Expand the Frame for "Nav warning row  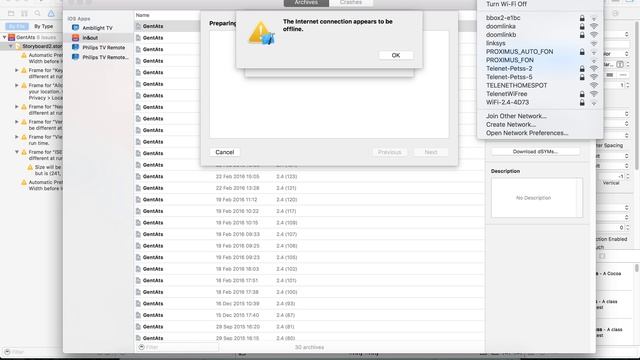click(x=17, y=107)
